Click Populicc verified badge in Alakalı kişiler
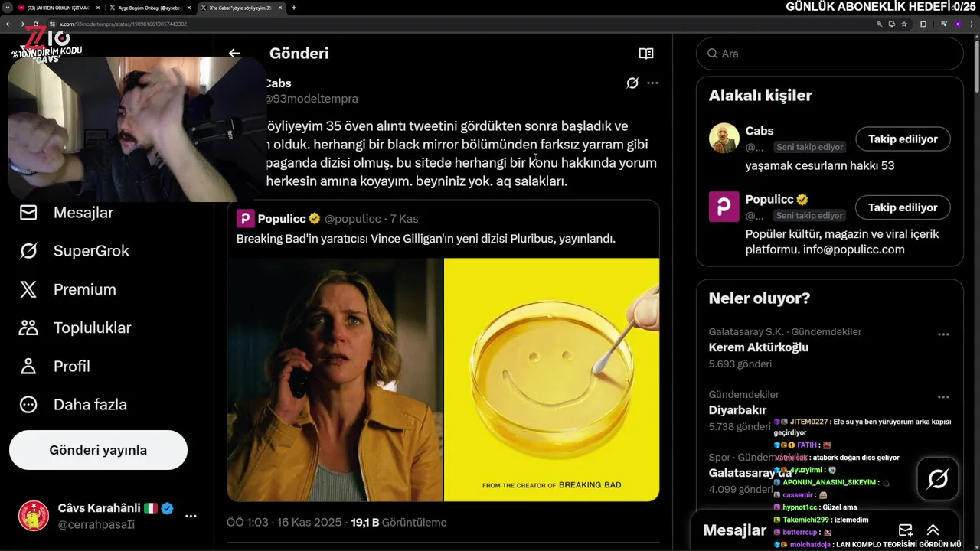The height and width of the screenshot is (551, 980). tap(802, 200)
